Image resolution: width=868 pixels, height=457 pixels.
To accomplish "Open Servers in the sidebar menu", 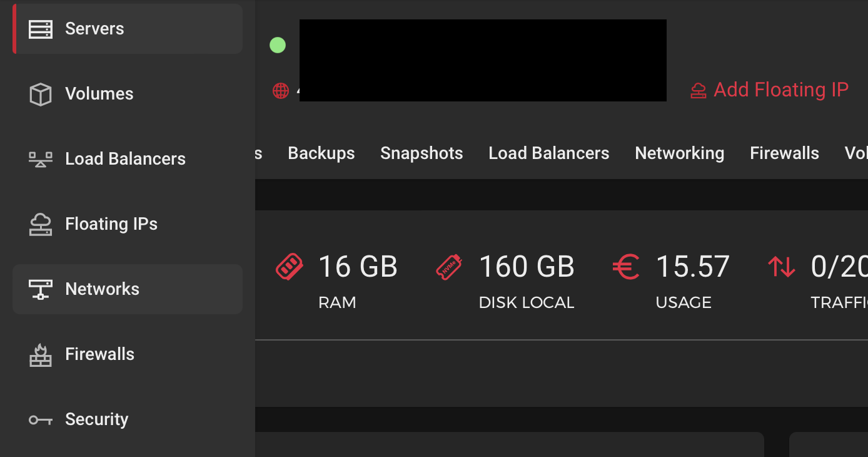I will [94, 29].
